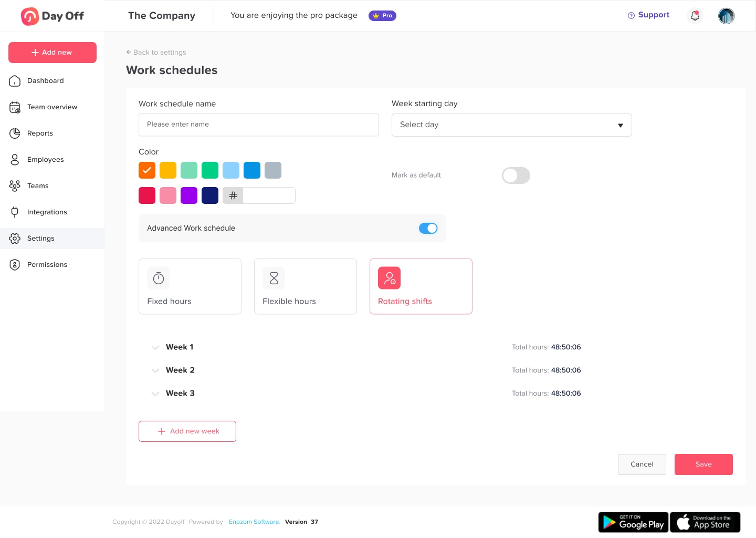Open Google Play store badge

point(633,522)
